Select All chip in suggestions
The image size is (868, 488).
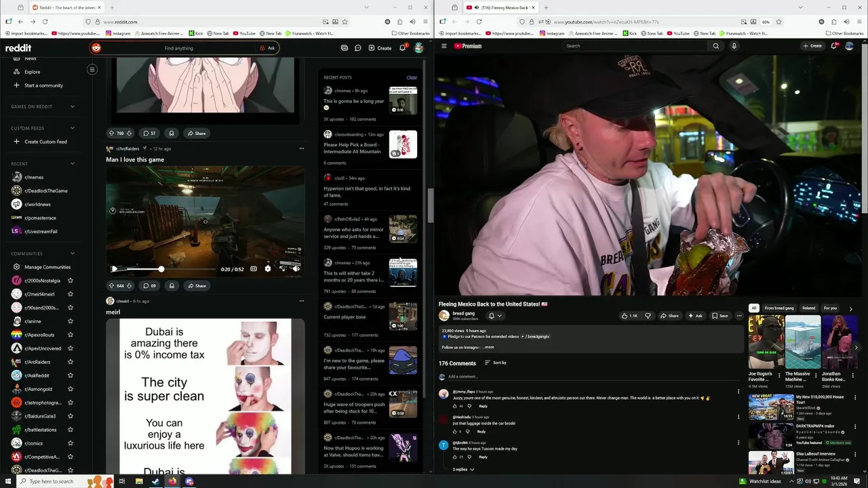(x=753, y=308)
